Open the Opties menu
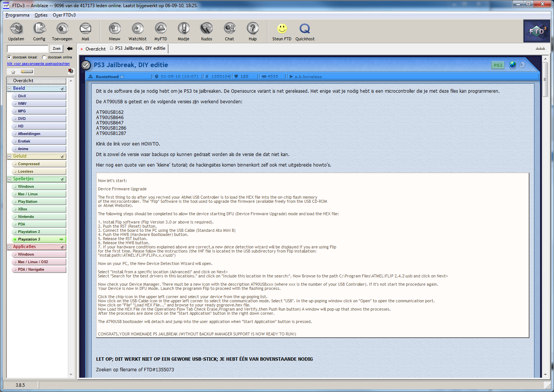554x392 pixels. pos(41,15)
